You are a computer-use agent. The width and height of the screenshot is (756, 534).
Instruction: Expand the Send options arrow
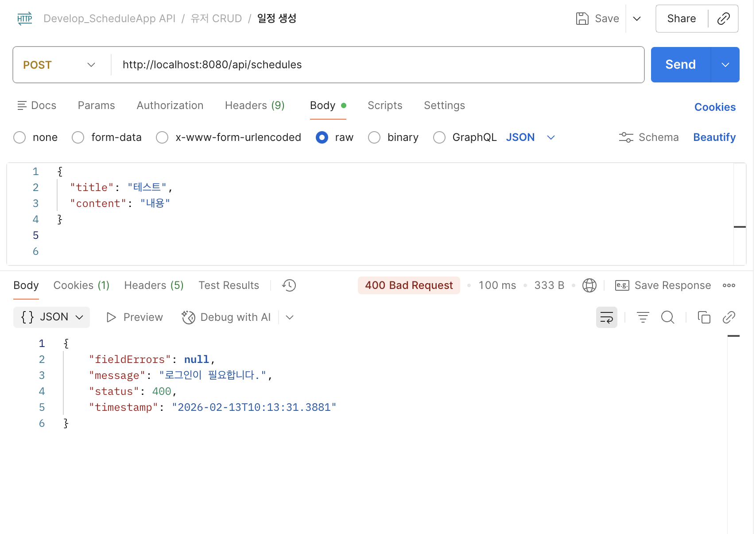[x=725, y=65]
